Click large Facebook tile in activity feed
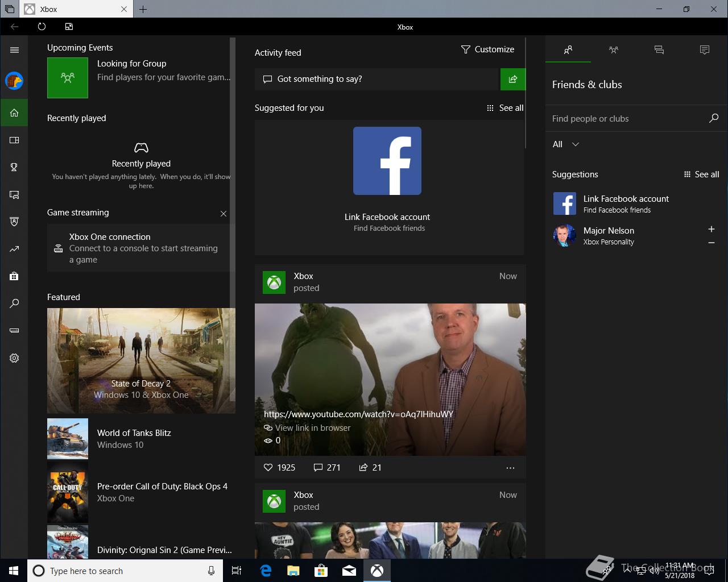 387,161
